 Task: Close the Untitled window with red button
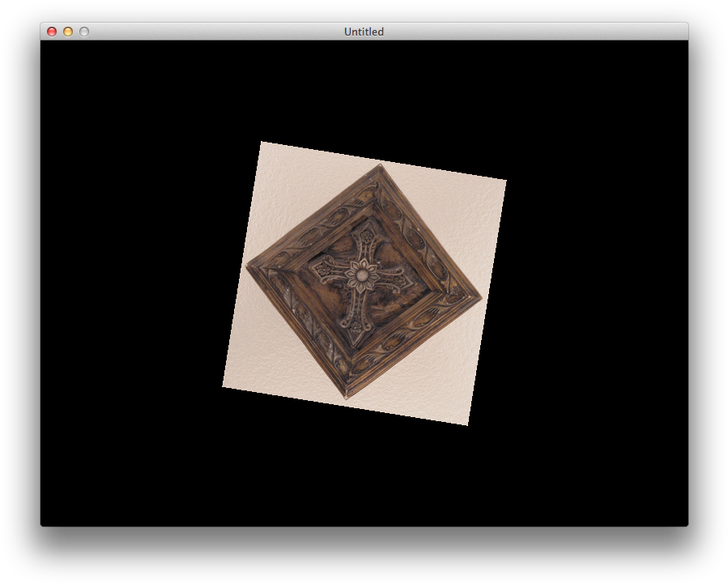(x=52, y=32)
